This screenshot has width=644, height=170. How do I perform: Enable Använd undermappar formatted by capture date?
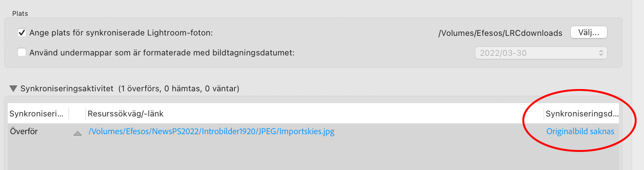(x=22, y=52)
